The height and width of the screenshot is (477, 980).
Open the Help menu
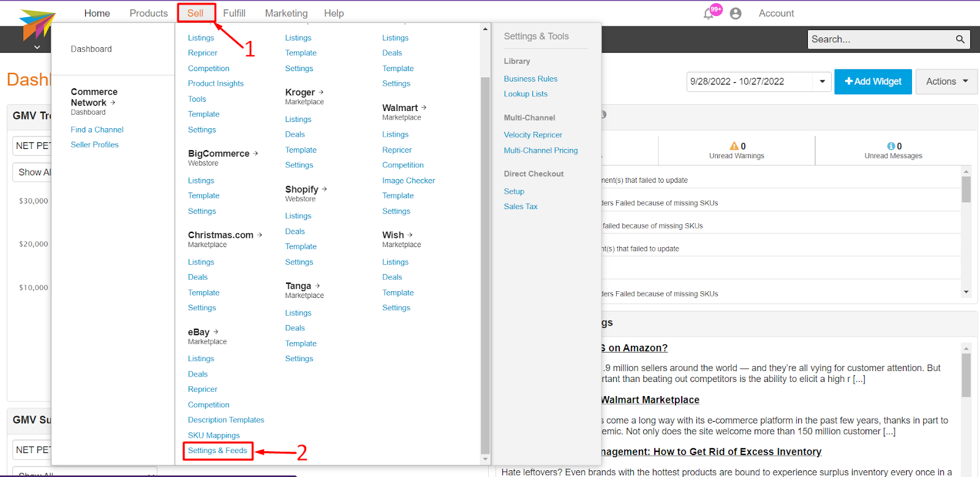point(334,13)
